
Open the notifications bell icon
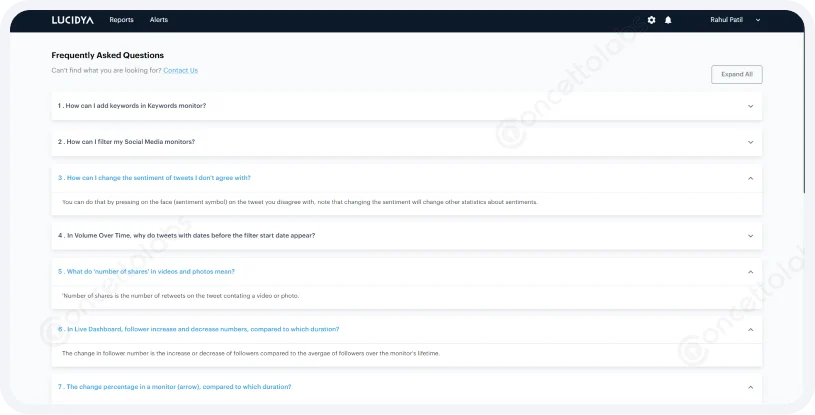pos(668,20)
